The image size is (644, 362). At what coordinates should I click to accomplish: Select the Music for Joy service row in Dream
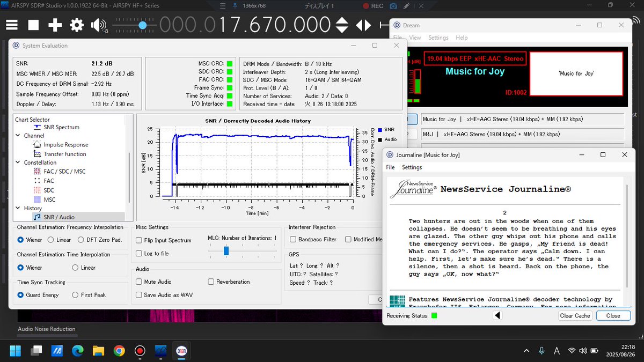click(522, 119)
